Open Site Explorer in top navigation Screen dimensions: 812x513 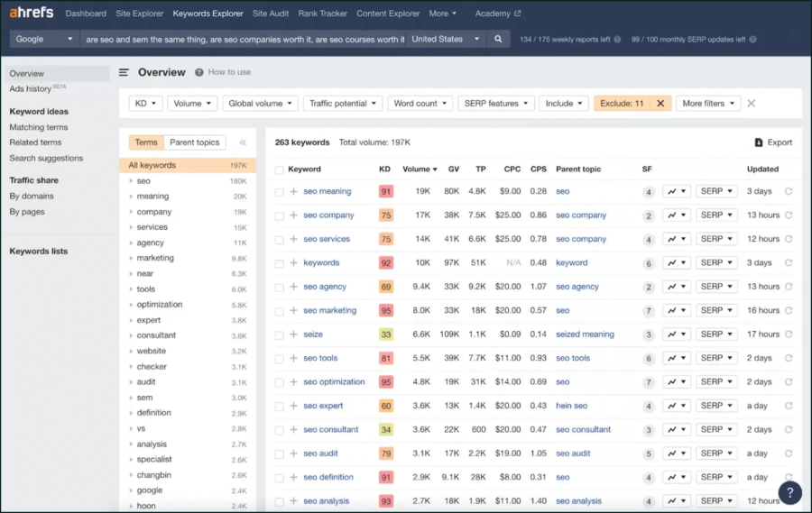coord(139,14)
